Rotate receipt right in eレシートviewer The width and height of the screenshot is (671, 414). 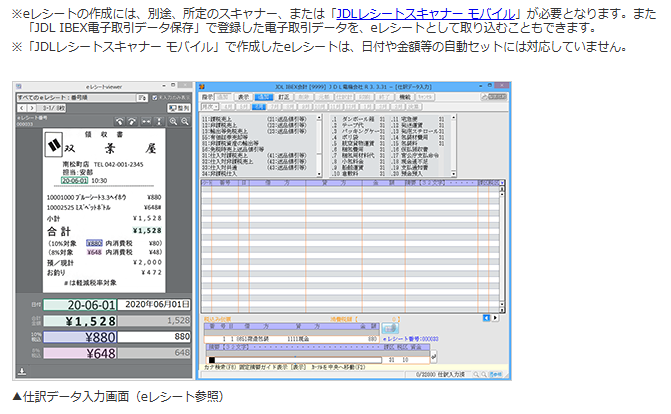click(x=132, y=122)
